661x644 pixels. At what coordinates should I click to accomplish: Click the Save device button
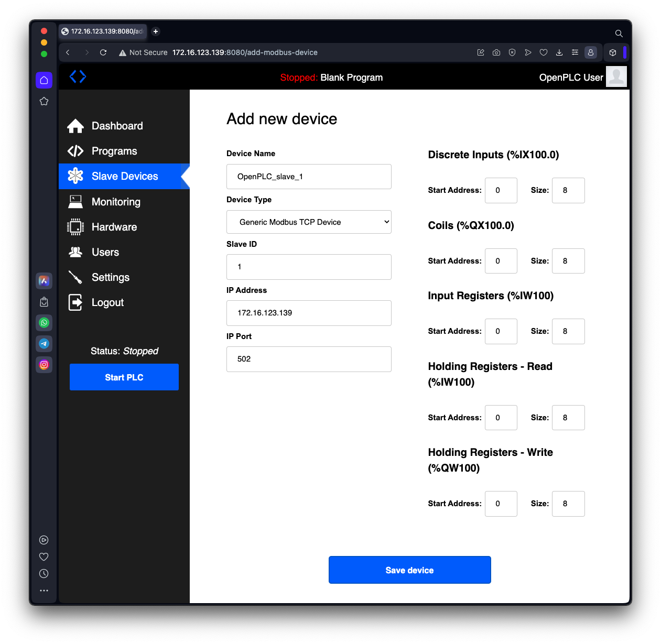pos(410,570)
